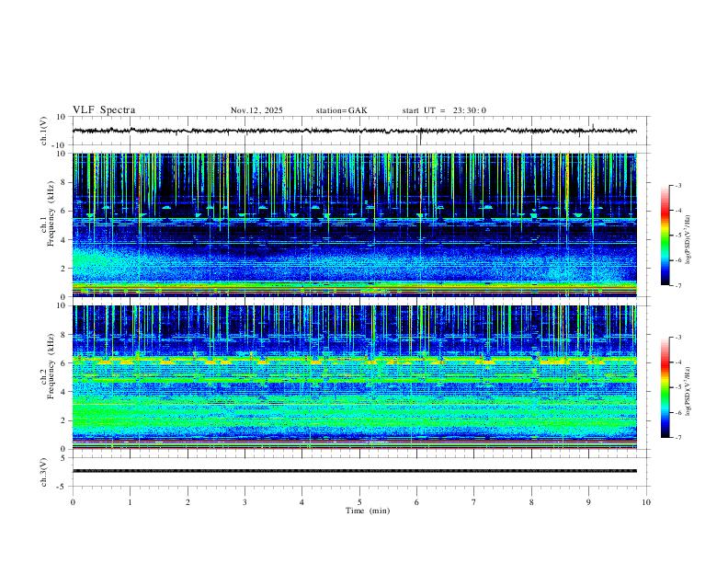The height and width of the screenshot is (563, 728).
Task: Click the time axis tick label 0
Action: pyautogui.click(x=73, y=502)
